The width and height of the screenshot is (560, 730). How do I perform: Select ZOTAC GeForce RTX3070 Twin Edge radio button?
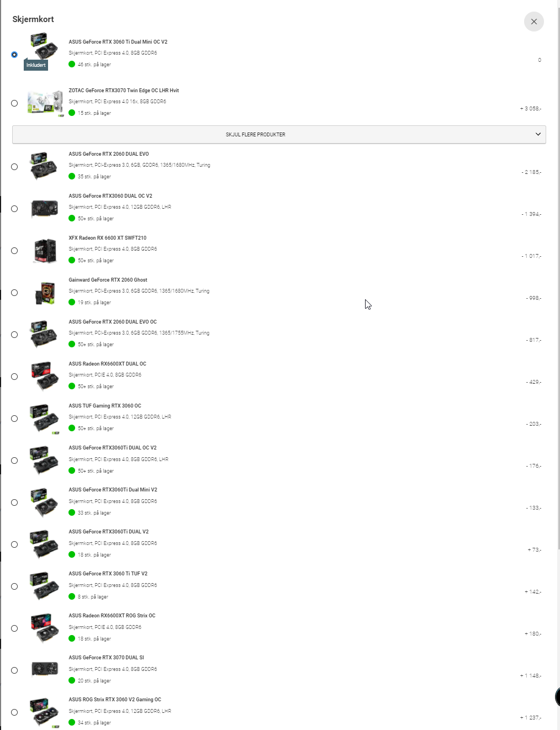click(14, 103)
